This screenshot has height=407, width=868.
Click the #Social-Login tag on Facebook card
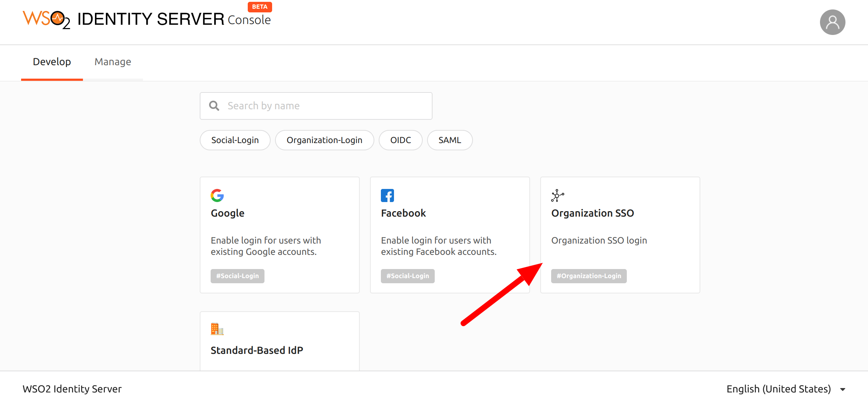pyautogui.click(x=407, y=276)
